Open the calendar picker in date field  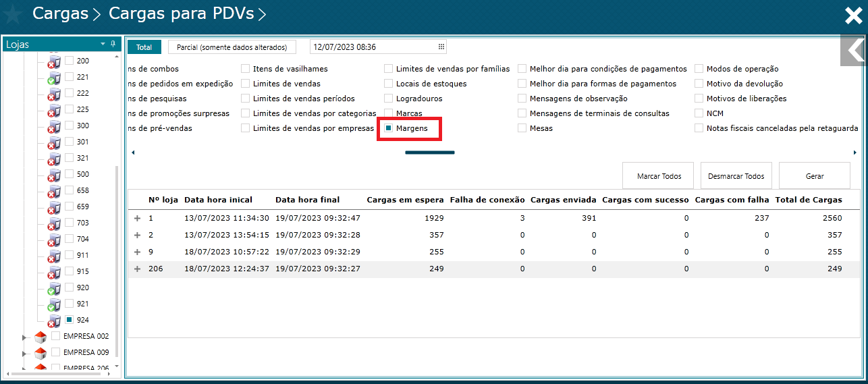(x=441, y=47)
